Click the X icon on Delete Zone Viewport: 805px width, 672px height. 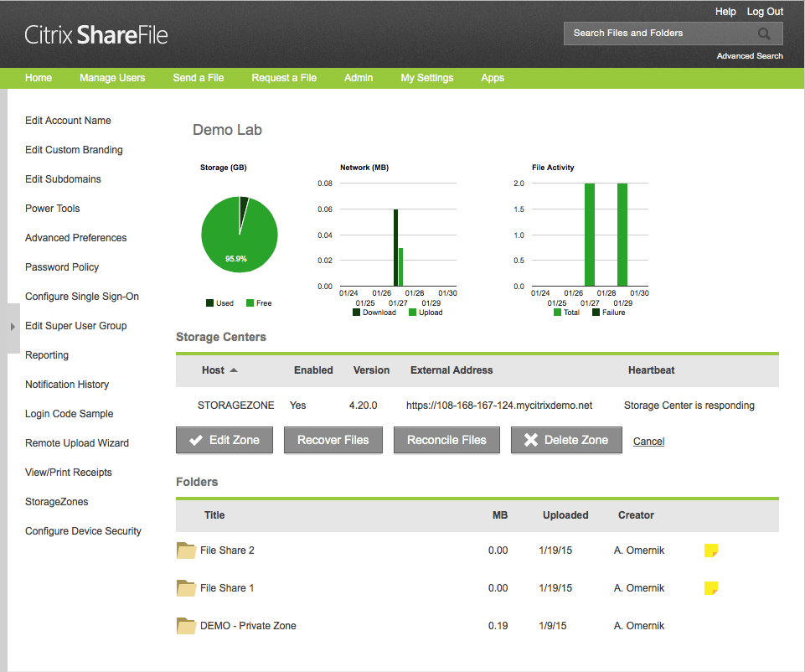[x=531, y=440]
